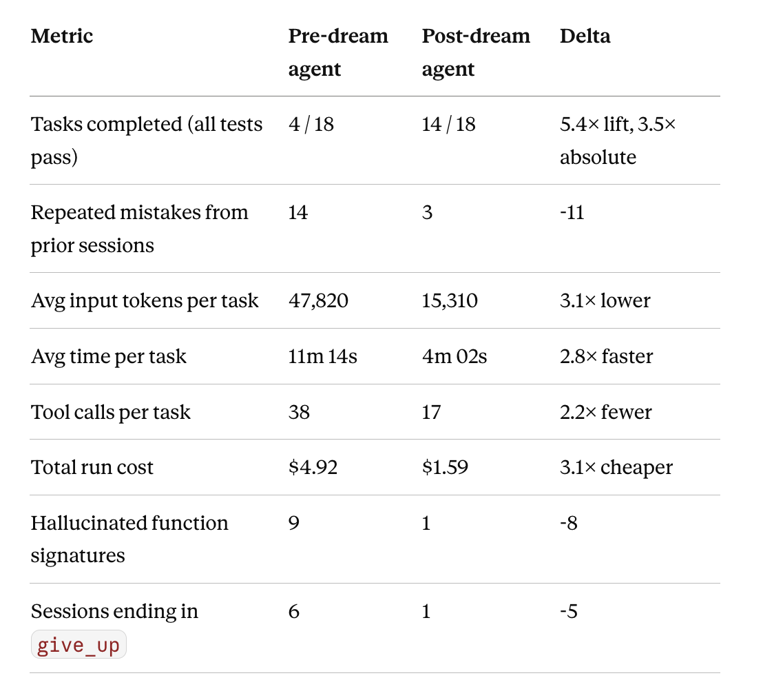Viewport: 763px width, 700px height.
Task: Select the Metric column header
Action: 62,36
